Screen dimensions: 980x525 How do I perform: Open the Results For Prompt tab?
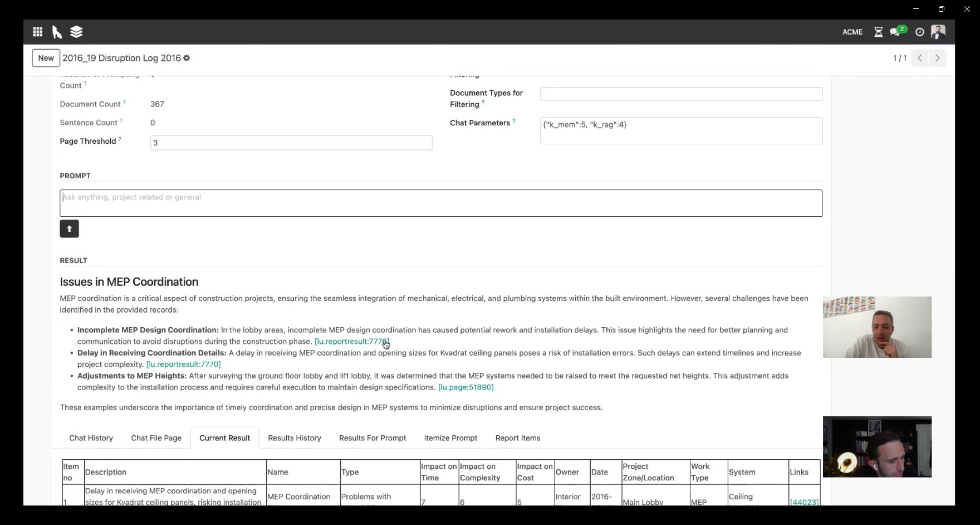373,438
